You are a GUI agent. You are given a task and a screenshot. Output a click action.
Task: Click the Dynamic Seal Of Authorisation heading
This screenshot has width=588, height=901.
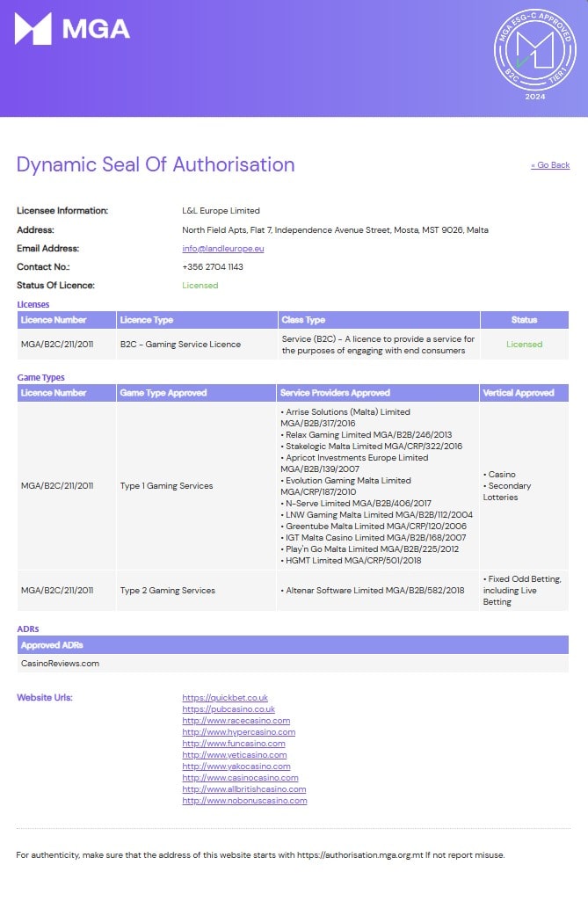pos(156,165)
